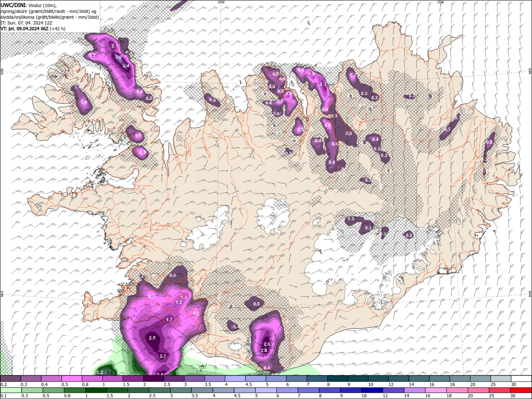This screenshot has height=399, width=532.
Task: Select the bright red lower swatch above 30
Action: coord(521,390)
